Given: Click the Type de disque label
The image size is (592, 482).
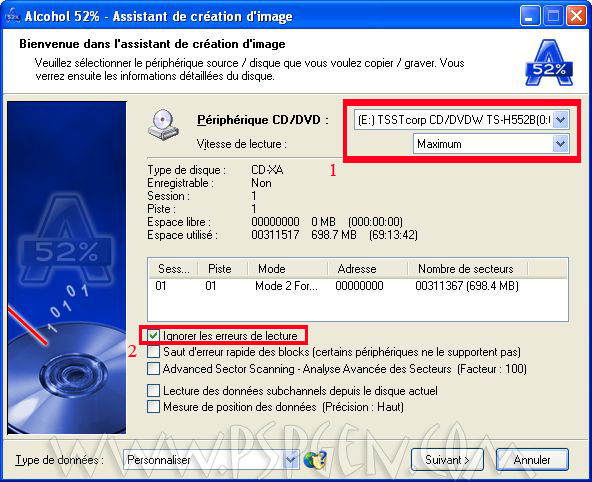Looking at the screenshot, I should (187, 170).
